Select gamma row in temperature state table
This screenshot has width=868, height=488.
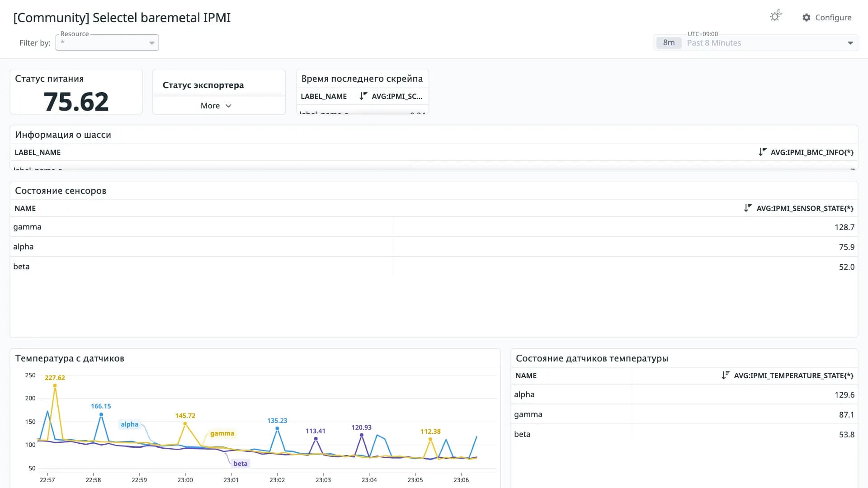coord(684,414)
